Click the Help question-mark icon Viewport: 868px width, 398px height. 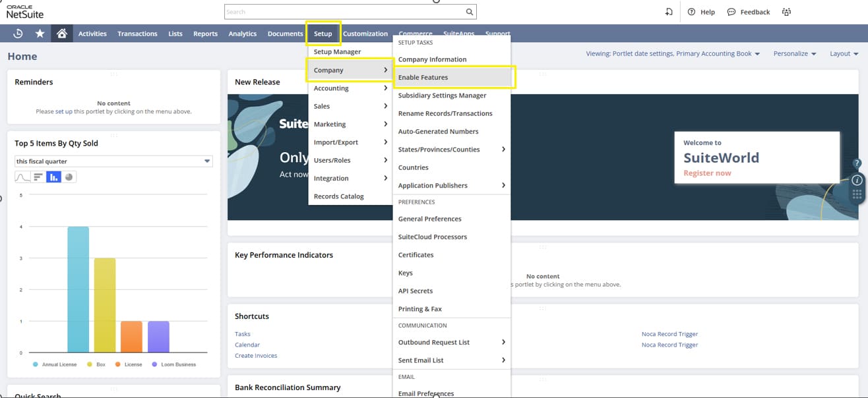pos(691,12)
